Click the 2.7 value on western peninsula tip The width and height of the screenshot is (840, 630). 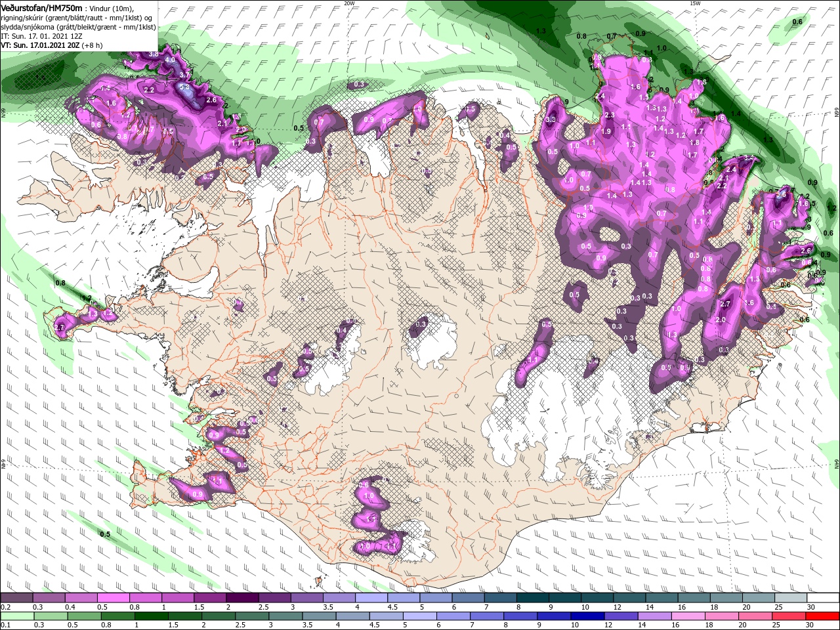point(60,327)
